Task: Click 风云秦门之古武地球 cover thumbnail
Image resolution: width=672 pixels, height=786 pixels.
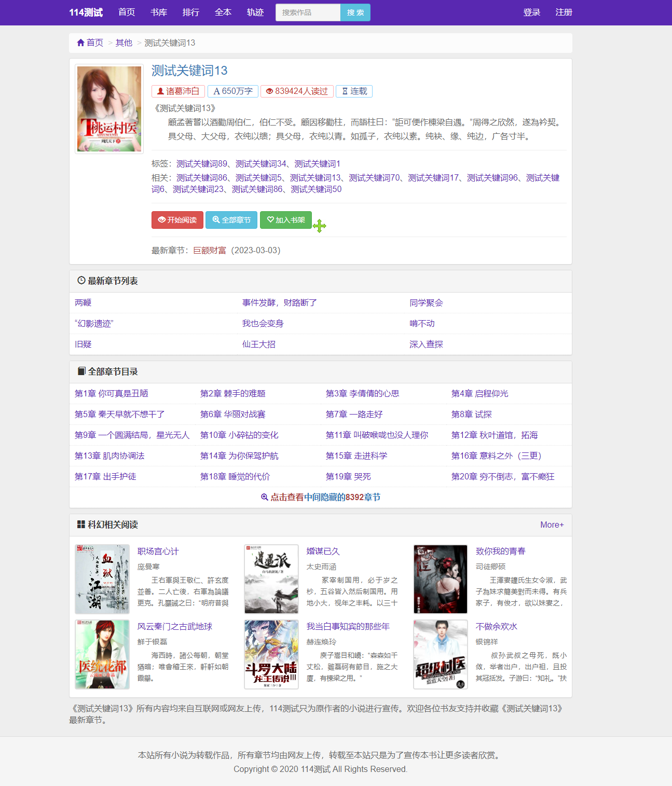Action: (102, 654)
